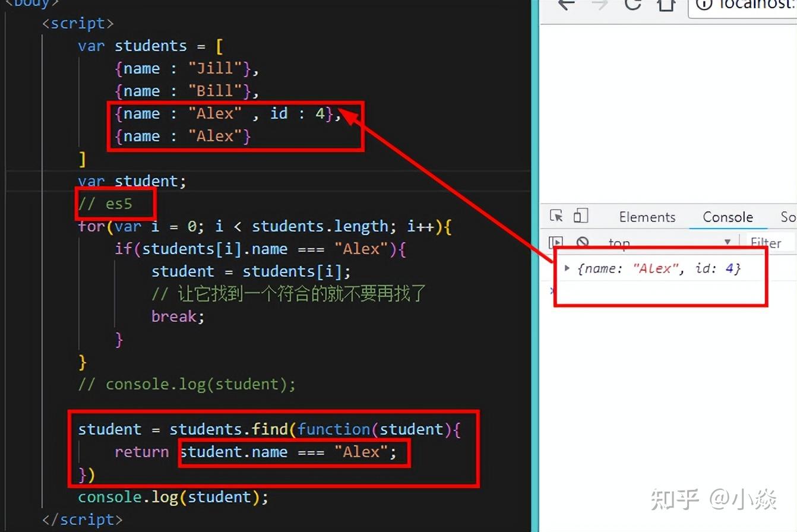Place cursor on the "var students = [" line
797x532 pixels.
pos(151,46)
